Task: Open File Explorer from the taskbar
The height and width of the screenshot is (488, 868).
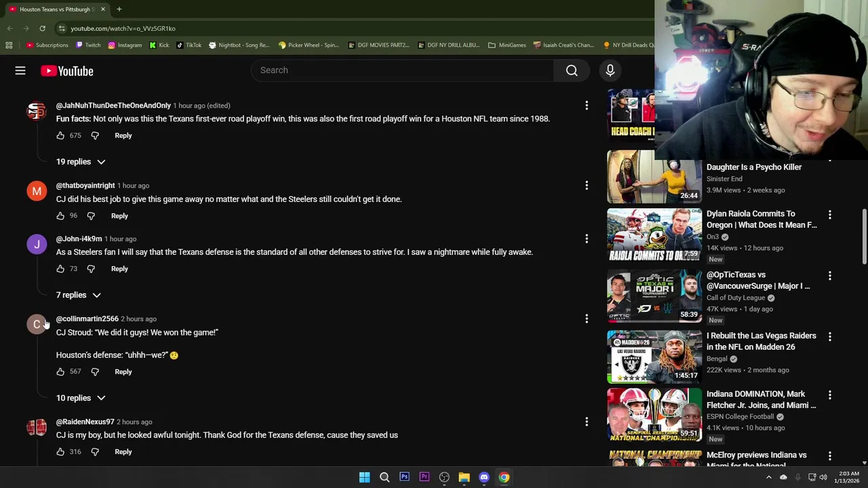Action: [x=464, y=477]
